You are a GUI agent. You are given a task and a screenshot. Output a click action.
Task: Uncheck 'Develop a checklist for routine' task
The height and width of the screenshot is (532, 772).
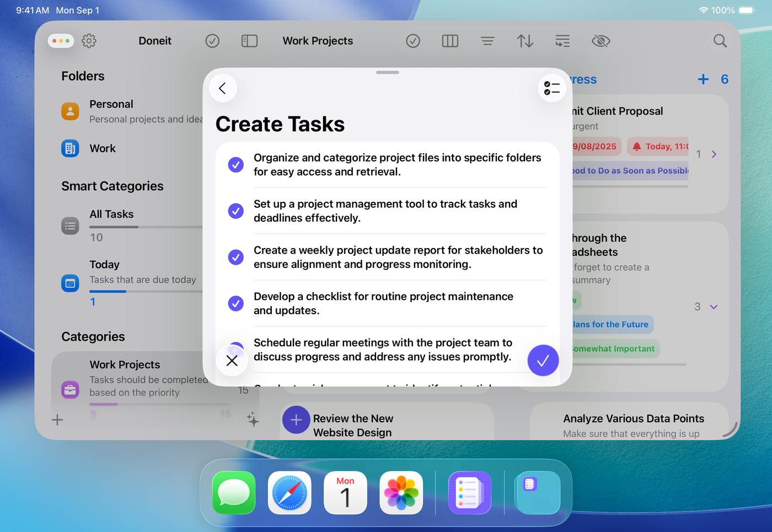tap(236, 304)
